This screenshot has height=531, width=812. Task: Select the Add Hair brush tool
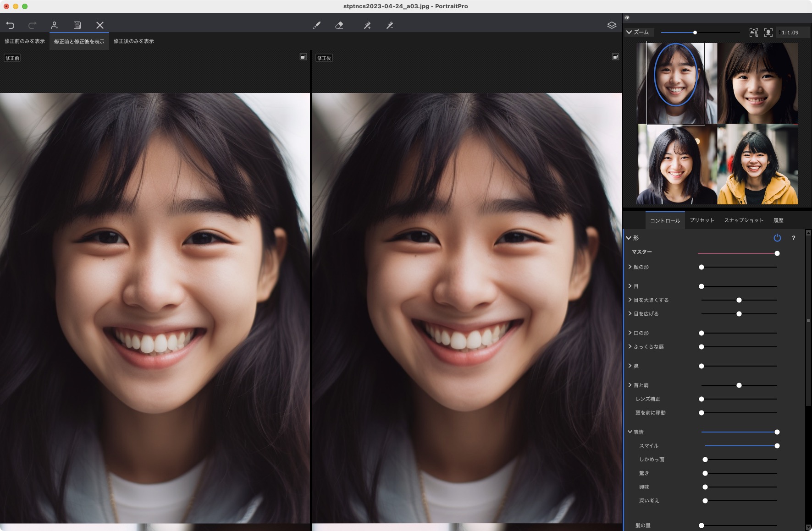[367, 25]
